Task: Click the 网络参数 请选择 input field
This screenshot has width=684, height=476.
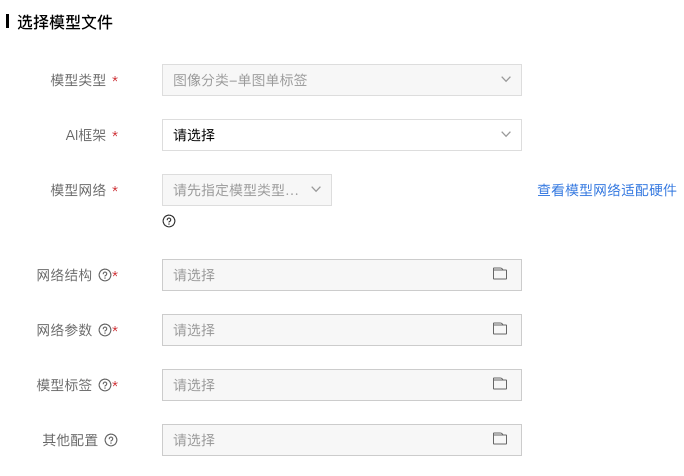Action: click(x=342, y=330)
